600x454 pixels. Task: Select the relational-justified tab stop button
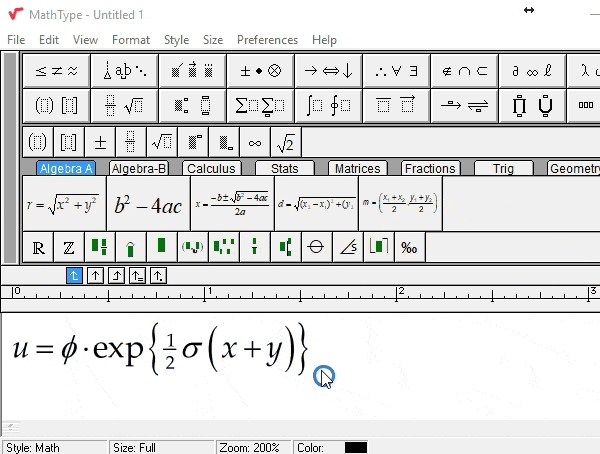click(137, 276)
